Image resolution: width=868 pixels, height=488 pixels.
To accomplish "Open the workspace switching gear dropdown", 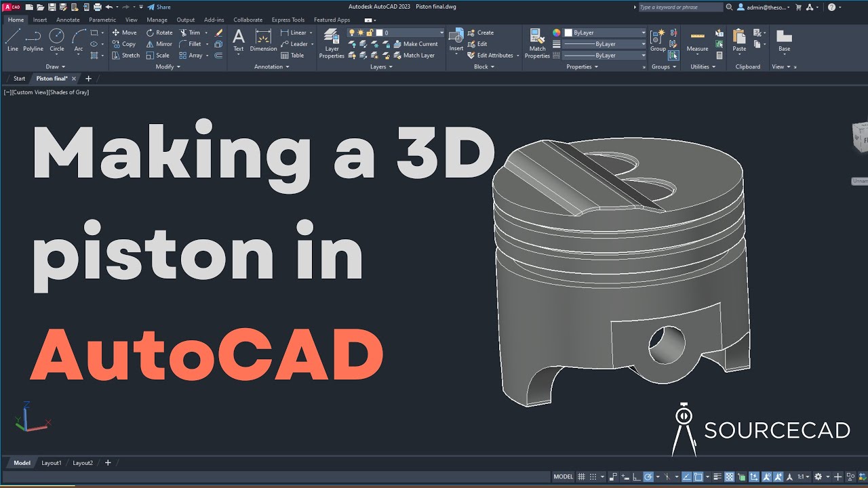I will 822,477.
